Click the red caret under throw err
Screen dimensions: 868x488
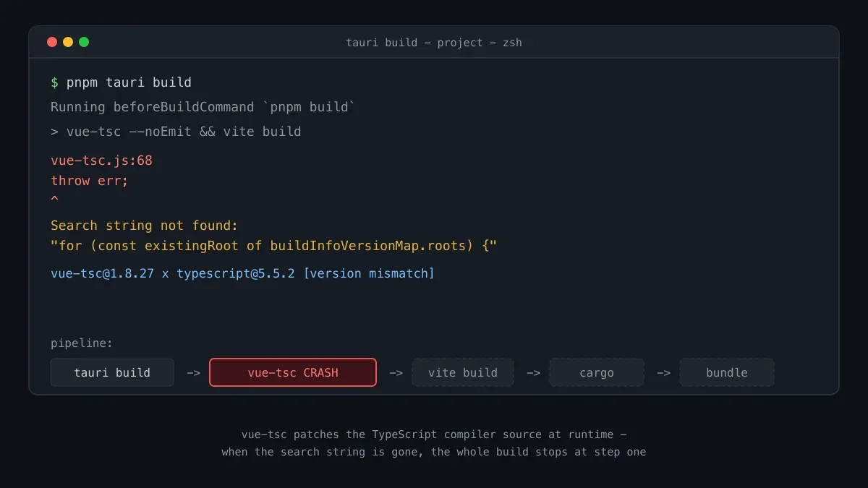[55, 200]
